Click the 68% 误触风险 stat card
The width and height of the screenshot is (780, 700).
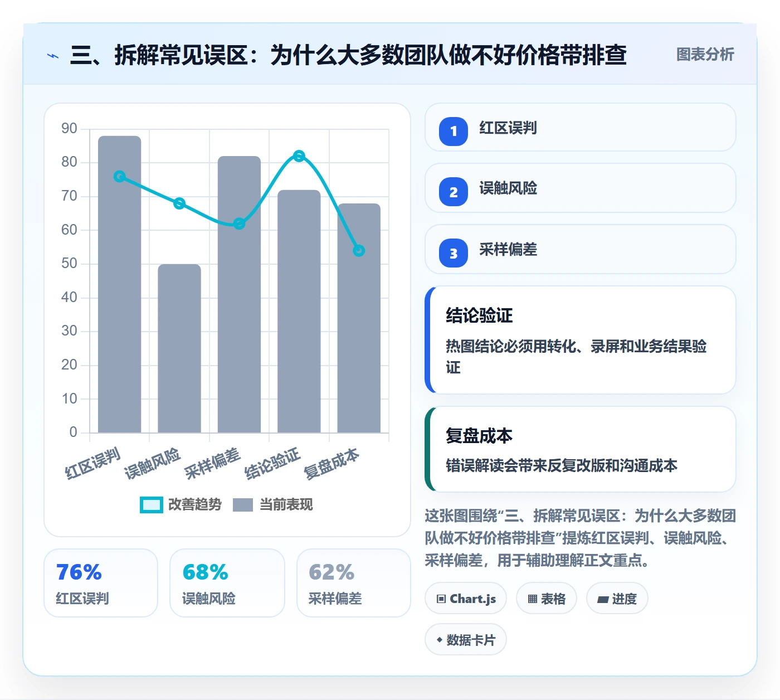227,583
